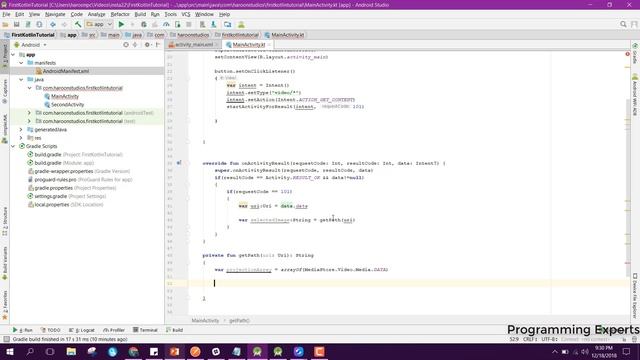Click the navigate back arrow icon
This screenshot has width=640, height=360.
[53, 24]
